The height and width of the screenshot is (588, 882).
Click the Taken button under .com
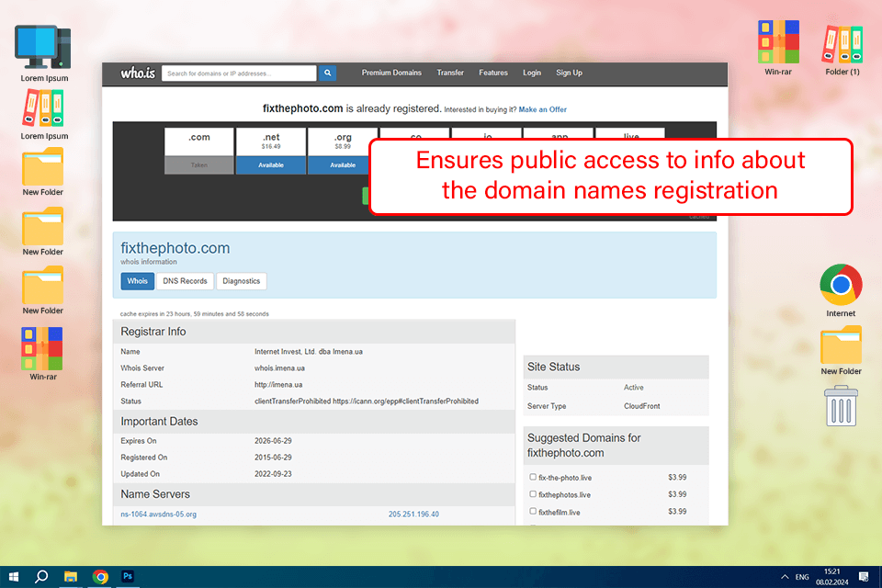click(x=199, y=164)
